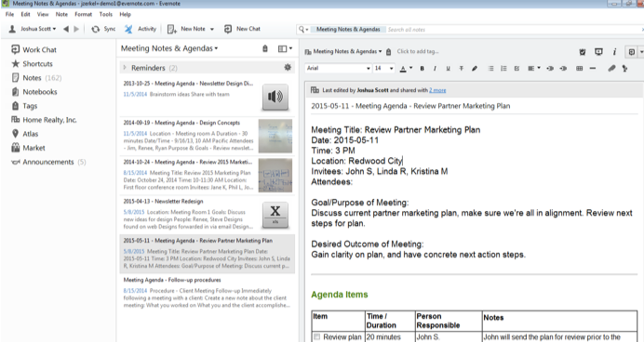The height and width of the screenshot is (342, 644).
Task: Apply underline formatting
Action: 448,69
